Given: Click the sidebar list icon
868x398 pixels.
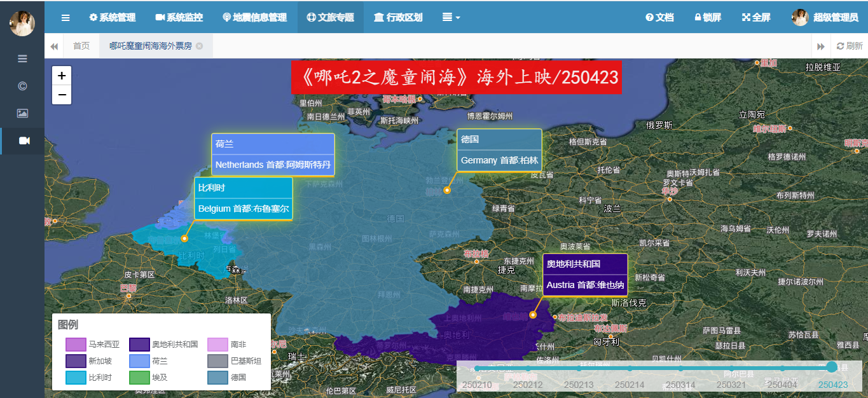Looking at the screenshot, I should pyautogui.click(x=22, y=58).
